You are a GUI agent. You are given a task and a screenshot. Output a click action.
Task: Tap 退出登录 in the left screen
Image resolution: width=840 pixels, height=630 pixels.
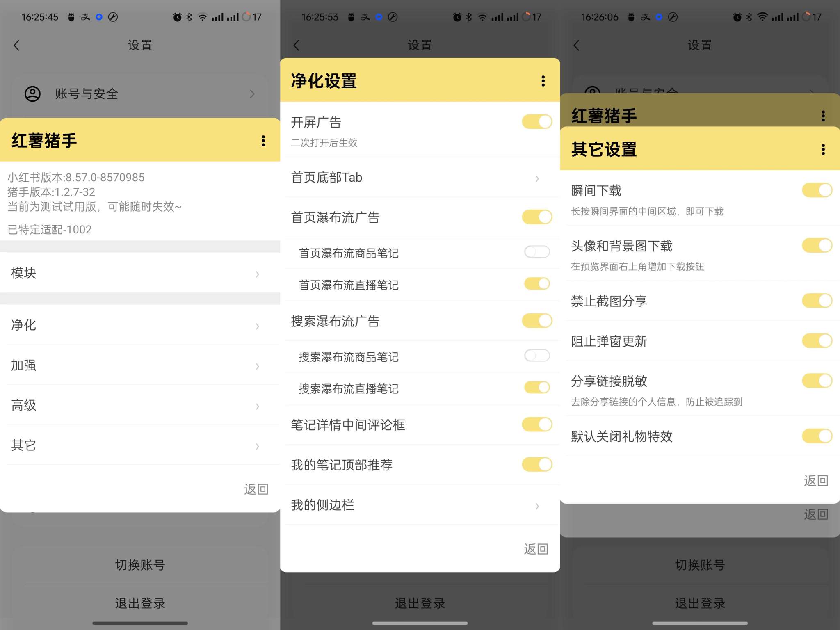coord(140,603)
